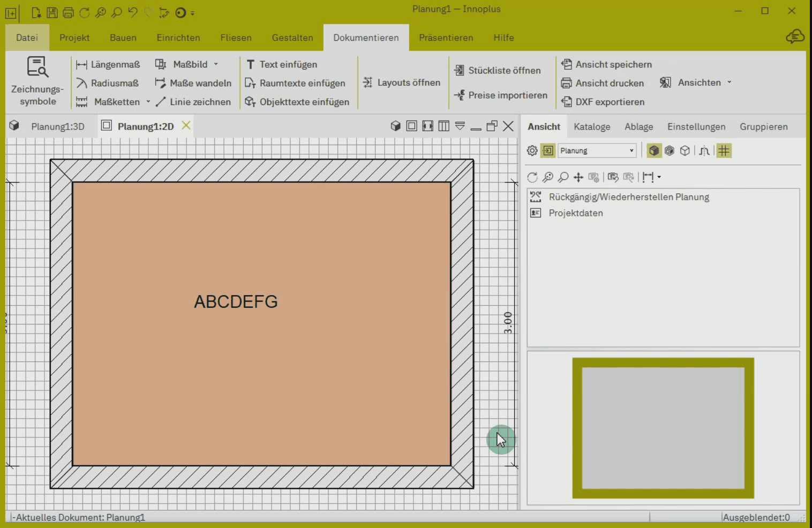Open the Planung dropdown in the Ansicht panel

pos(597,151)
